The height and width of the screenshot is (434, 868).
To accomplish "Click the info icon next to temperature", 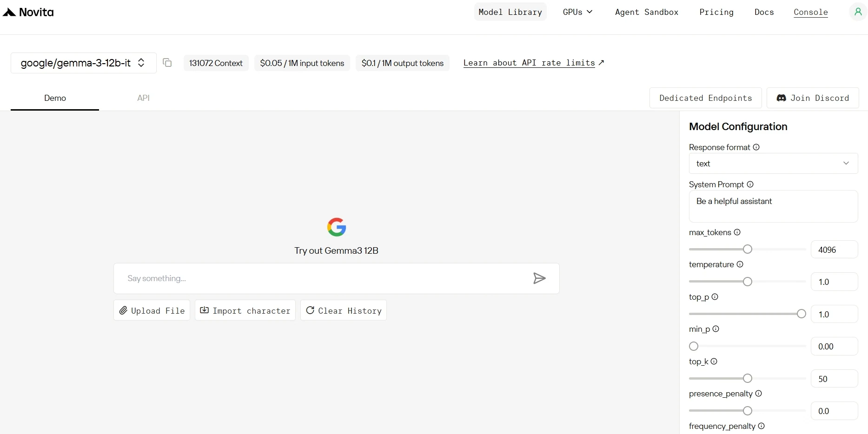I will click(740, 264).
